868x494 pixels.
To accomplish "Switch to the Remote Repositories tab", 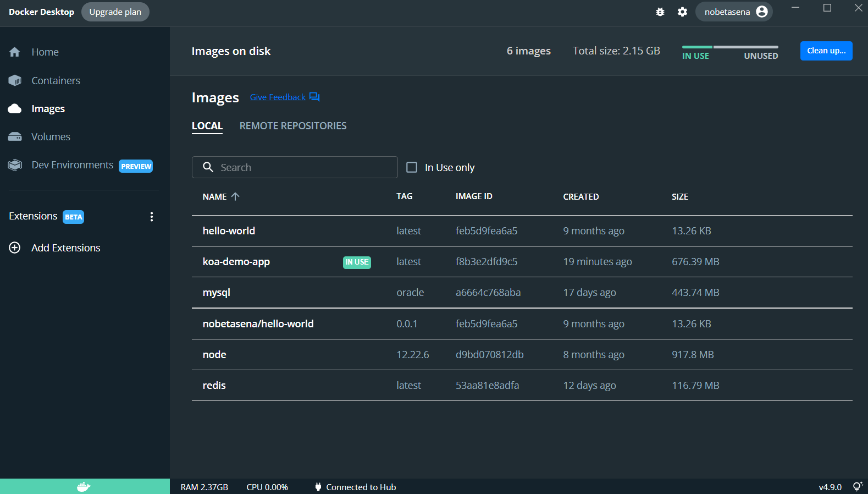I will coord(293,126).
